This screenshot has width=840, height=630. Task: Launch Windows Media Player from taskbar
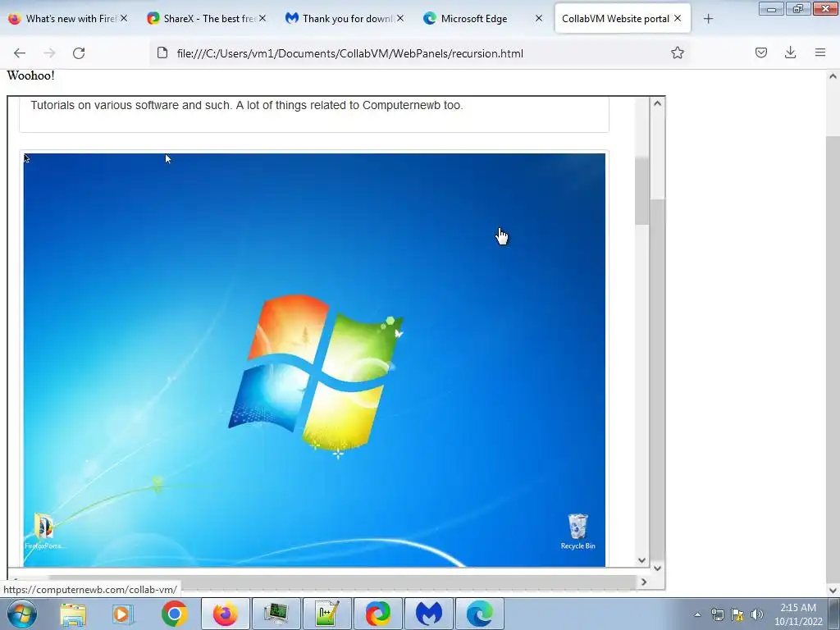pyautogui.click(x=122, y=614)
